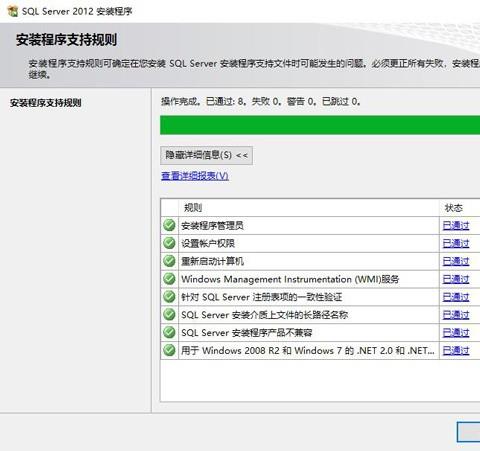This screenshot has width=480, height=451.
Task: Select the 安装程序支持规则 step in the left pane
Action: click(46, 103)
